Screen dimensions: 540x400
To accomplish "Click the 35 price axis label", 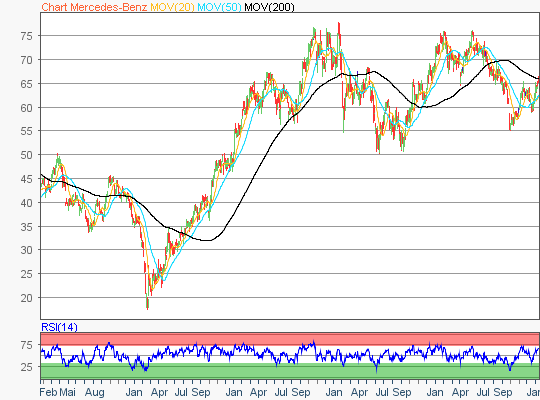I will [27, 227].
